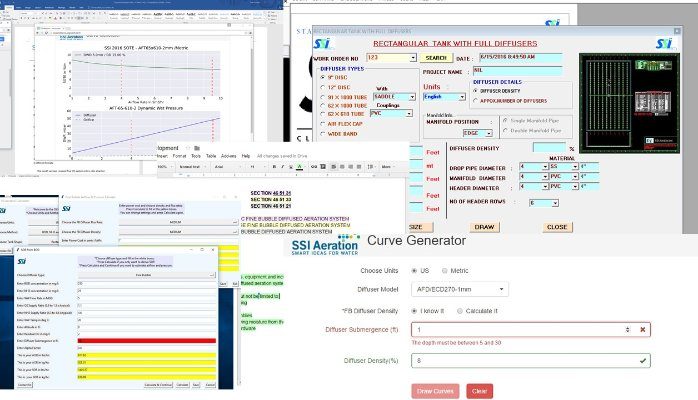698x400 pixels.
Task: Toggle Underline in the Google Docs toolbar
Action: pos(291,167)
